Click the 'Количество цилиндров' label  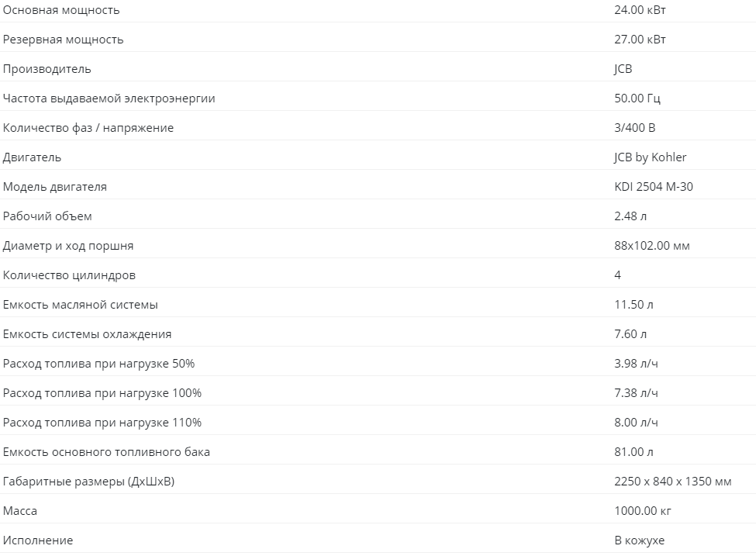[x=70, y=275]
